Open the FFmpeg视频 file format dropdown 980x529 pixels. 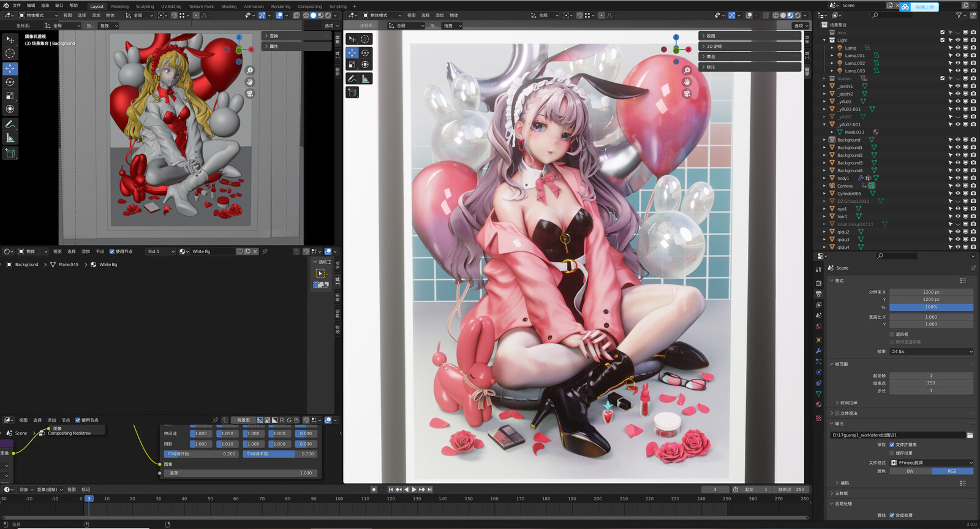(932, 463)
